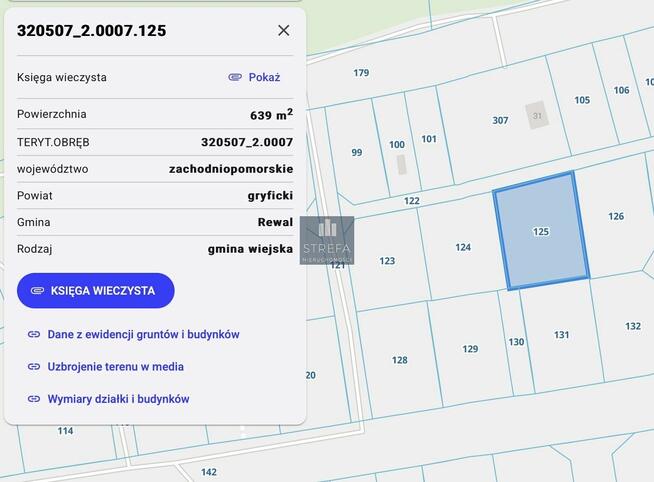This screenshot has height=482, width=654.
Task: Select highlighted parcel 125 on map
Action: (541, 231)
